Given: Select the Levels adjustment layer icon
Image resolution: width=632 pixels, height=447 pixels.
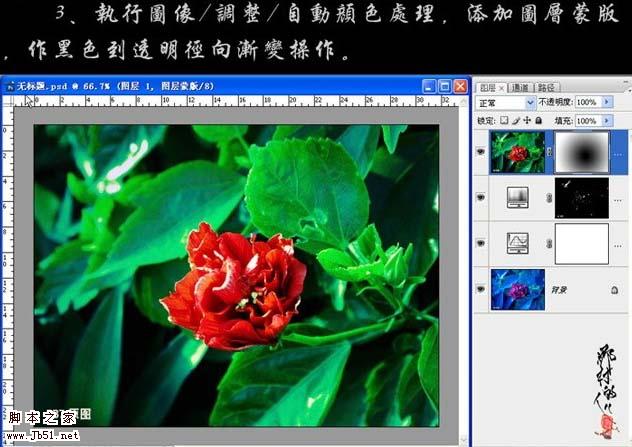Looking at the screenshot, I should click(518, 197).
